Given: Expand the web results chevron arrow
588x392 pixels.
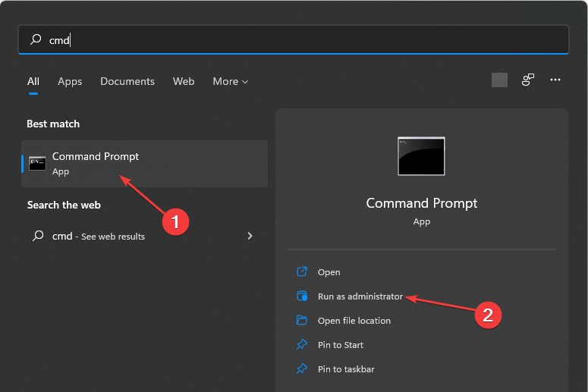Looking at the screenshot, I should click(250, 236).
